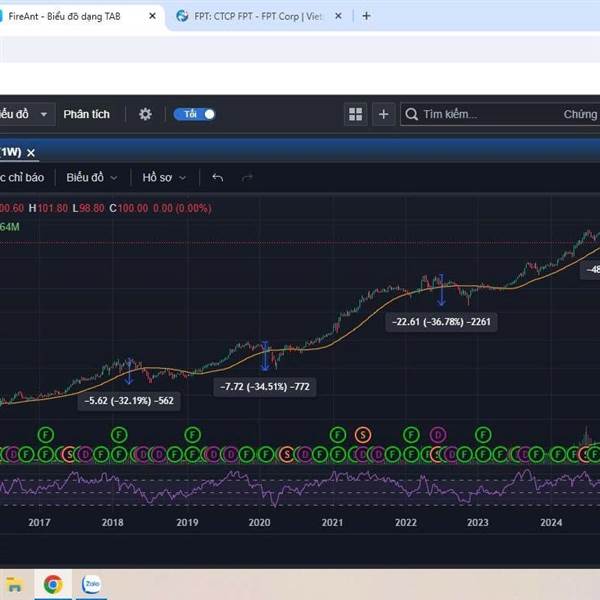Close the FireAnt browser tab

(x=152, y=16)
